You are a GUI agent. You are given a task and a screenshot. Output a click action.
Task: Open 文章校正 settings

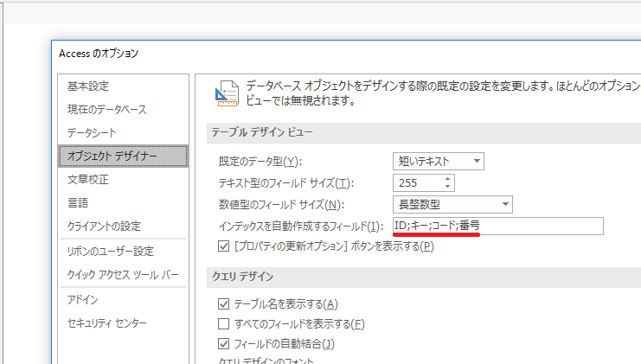(x=88, y=179)
